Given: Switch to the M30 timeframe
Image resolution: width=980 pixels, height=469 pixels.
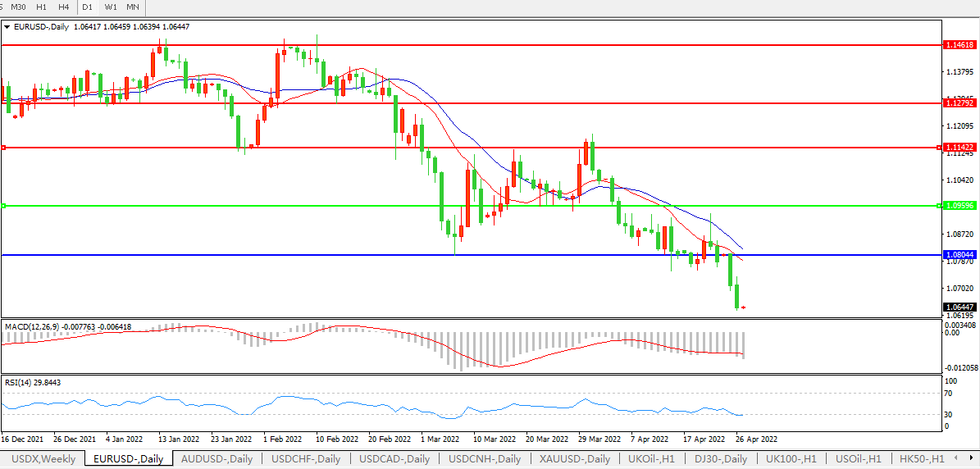Looking at the screenshot, I should 18,7.
